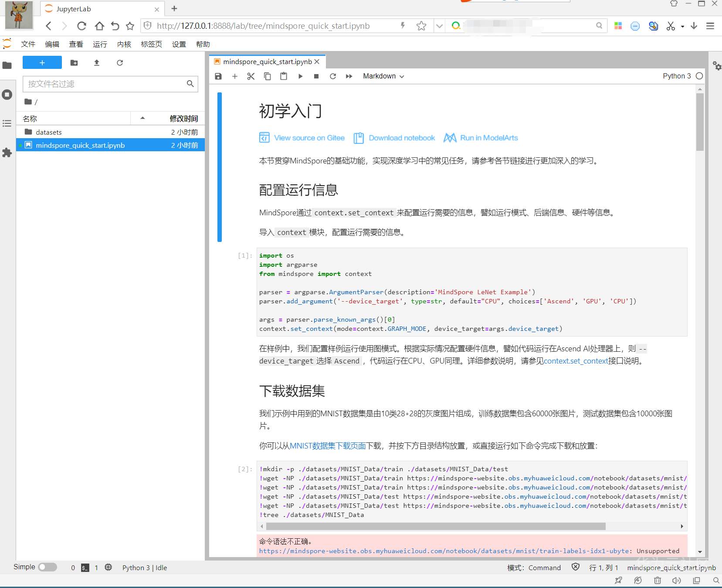Cut the selected cell with scissors icon

251,76
